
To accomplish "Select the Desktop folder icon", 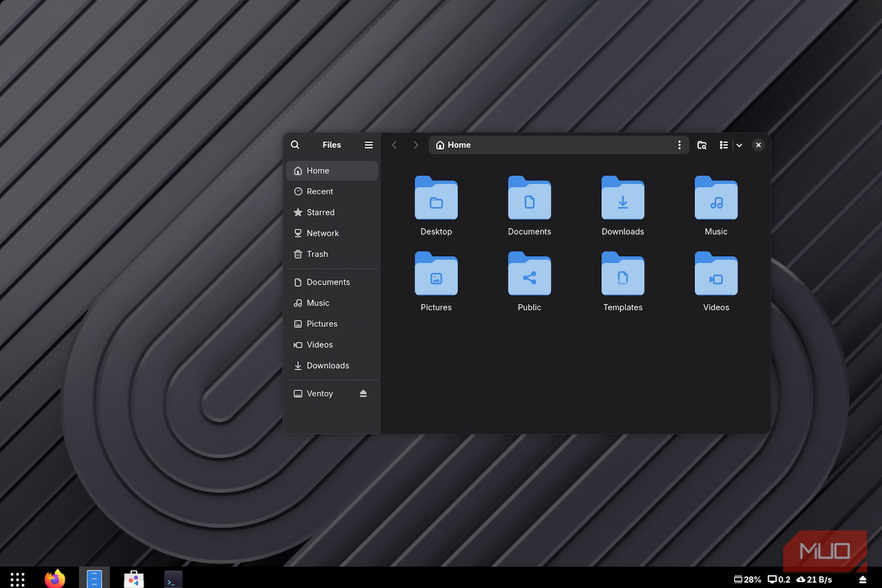I will (436, 198).
